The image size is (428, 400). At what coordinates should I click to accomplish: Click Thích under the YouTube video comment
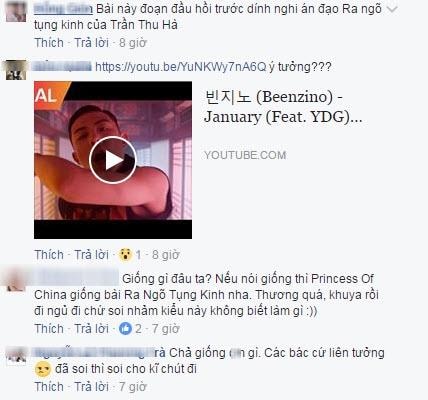(x=49, y=255)
